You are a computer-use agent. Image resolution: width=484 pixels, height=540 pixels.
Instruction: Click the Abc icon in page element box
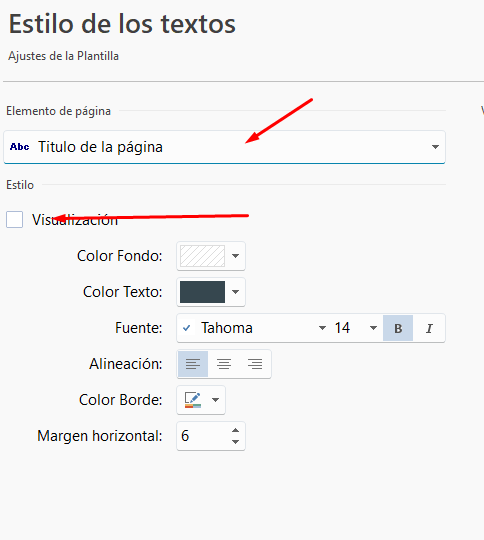click(x=20, y=147)
